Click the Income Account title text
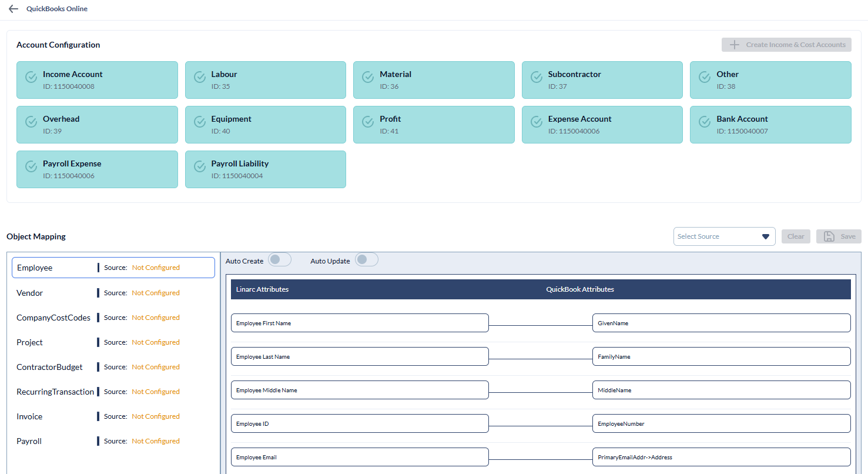Screen dimensions: 868x474 72,74
